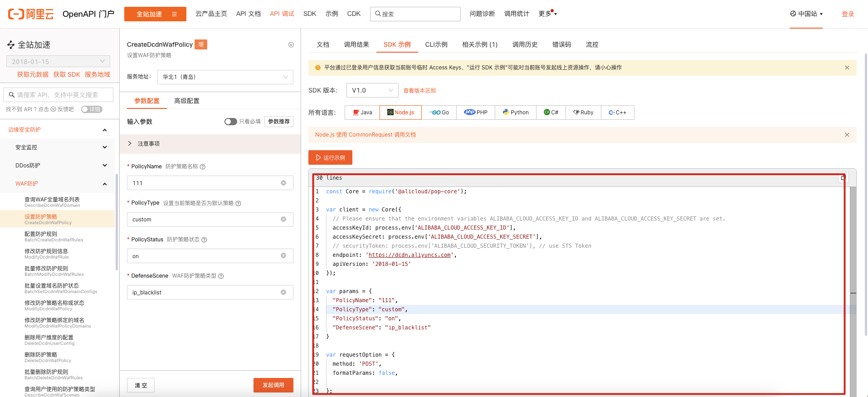Select Python SDK language

point(516,113)
